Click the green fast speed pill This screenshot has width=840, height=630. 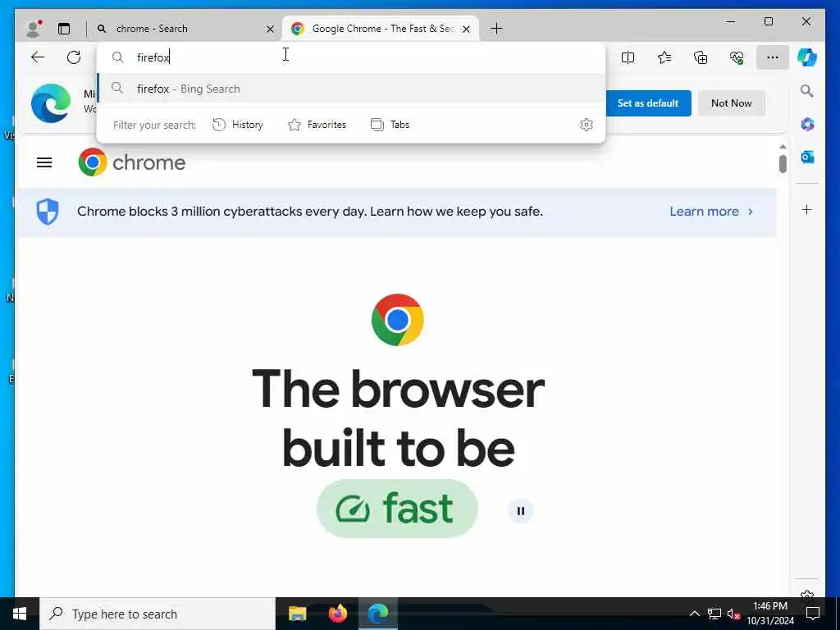pyautogui.click(x=397, y=509)
